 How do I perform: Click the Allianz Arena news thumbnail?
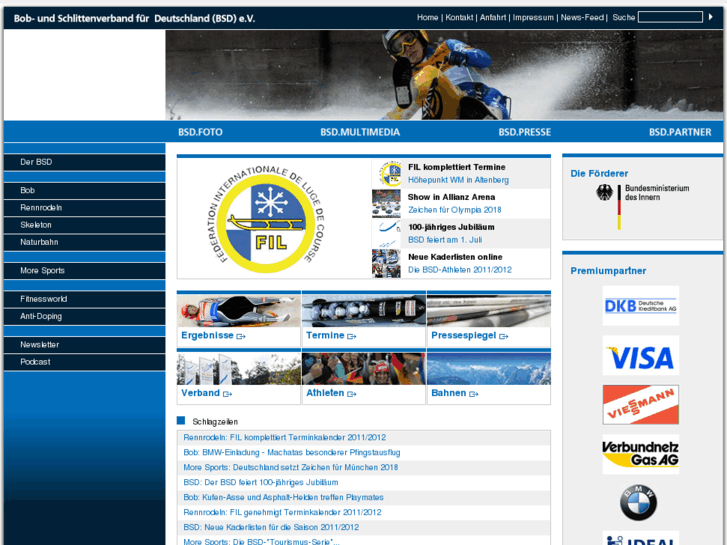click(386, 204)
